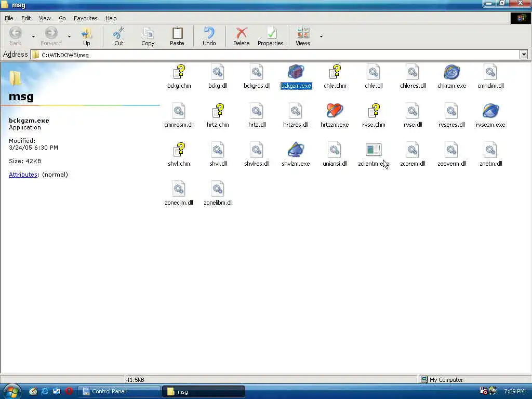Select the znetm.dll file
Screen dimensions: 532x399
click(490, 155)
